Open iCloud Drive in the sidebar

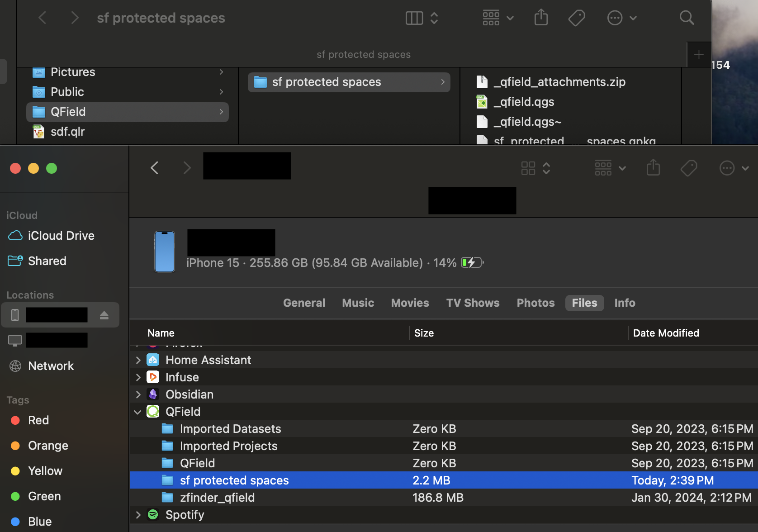(x=61, y=236)
